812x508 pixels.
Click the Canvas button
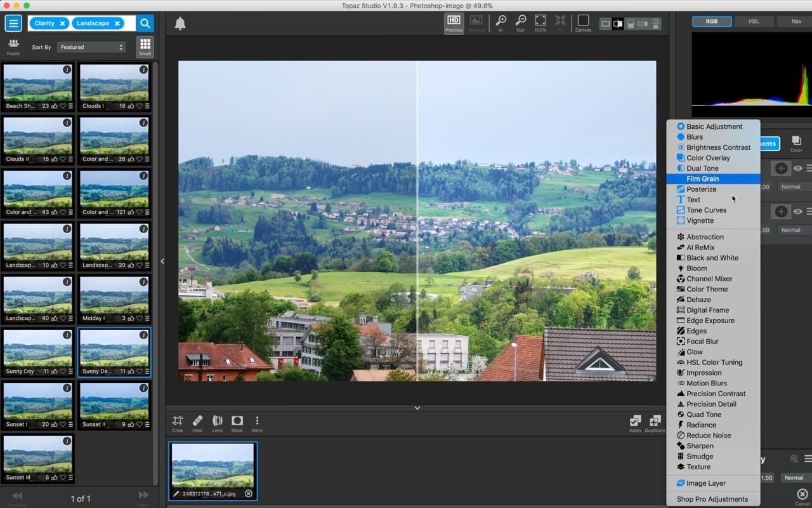tap(583, 23)
